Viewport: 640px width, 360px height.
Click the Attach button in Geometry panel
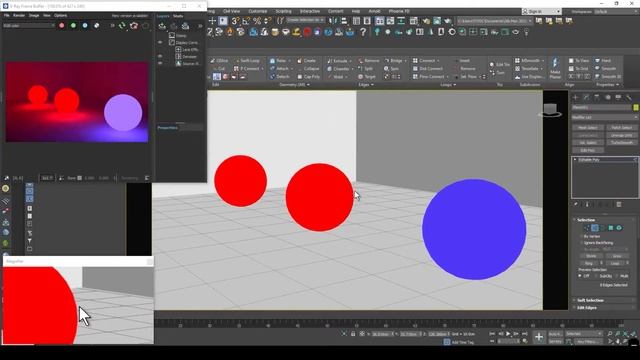click(280, 69)
